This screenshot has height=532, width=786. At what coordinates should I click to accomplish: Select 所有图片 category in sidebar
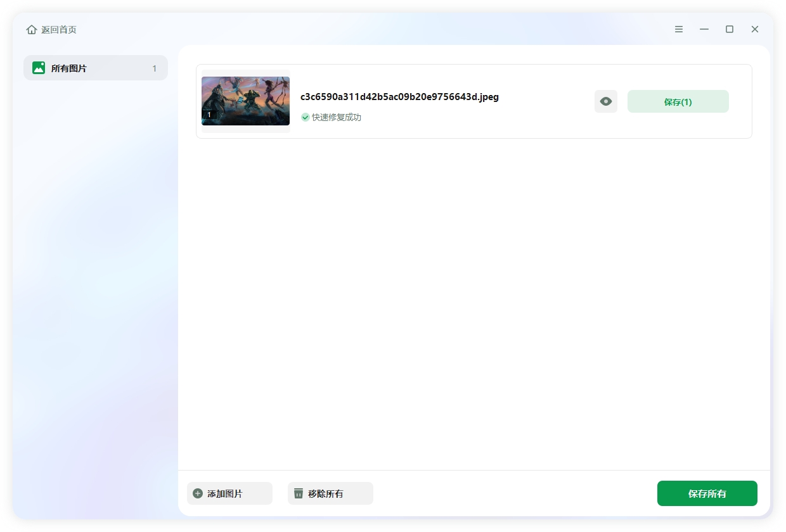point(96,68)
